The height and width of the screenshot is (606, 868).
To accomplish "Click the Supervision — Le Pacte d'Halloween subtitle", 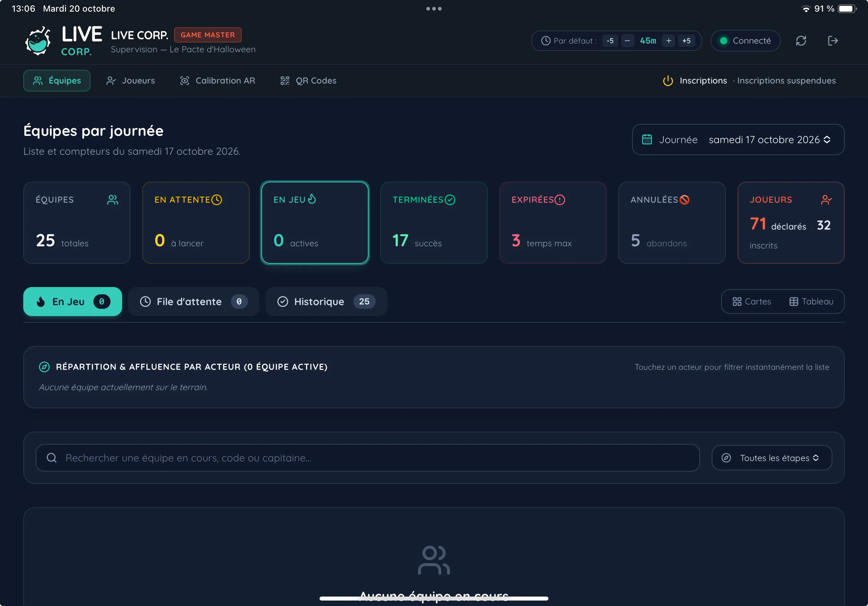I will (x=183, y=49).
